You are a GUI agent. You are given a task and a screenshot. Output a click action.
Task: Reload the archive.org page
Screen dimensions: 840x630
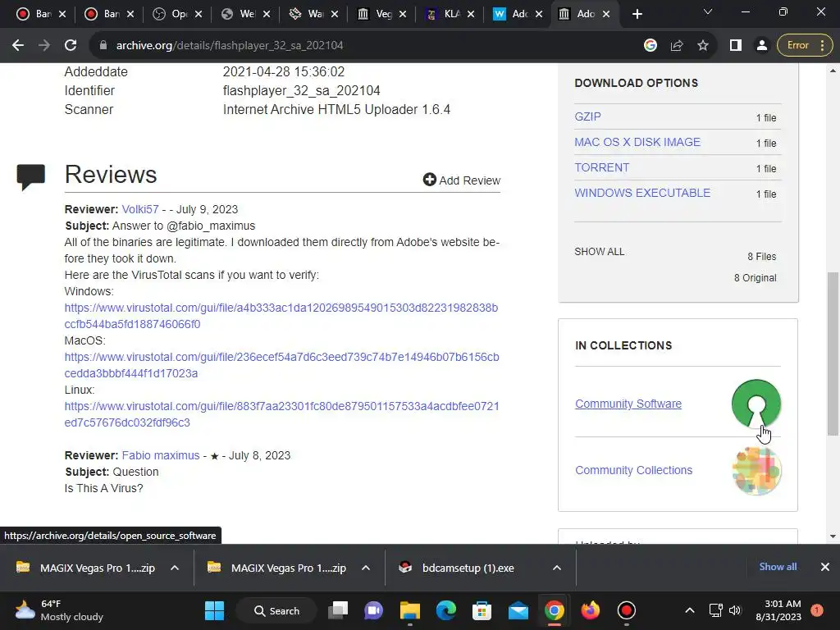pyautogui.click(x=71, y=46)
